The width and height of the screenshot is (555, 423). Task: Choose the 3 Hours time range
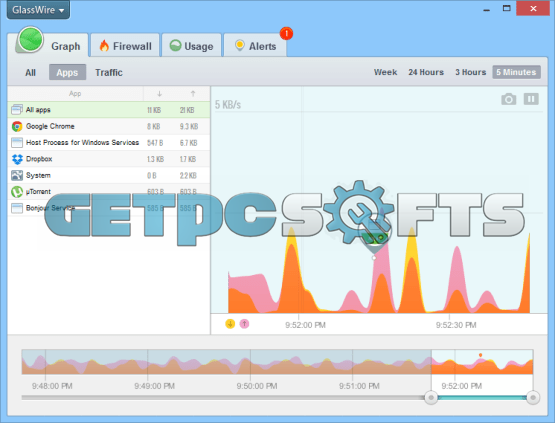470,72
